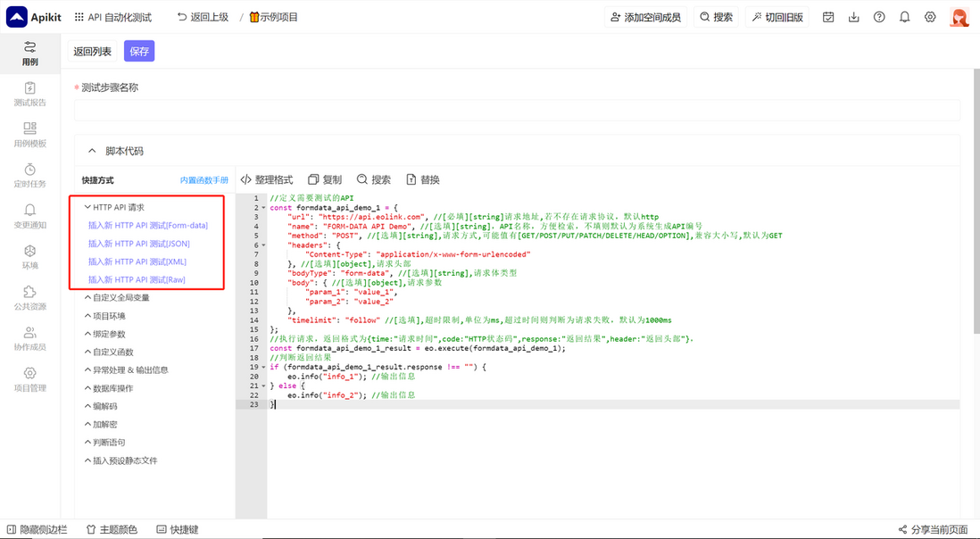Click 添加空间成员 button

click(645, 18)
